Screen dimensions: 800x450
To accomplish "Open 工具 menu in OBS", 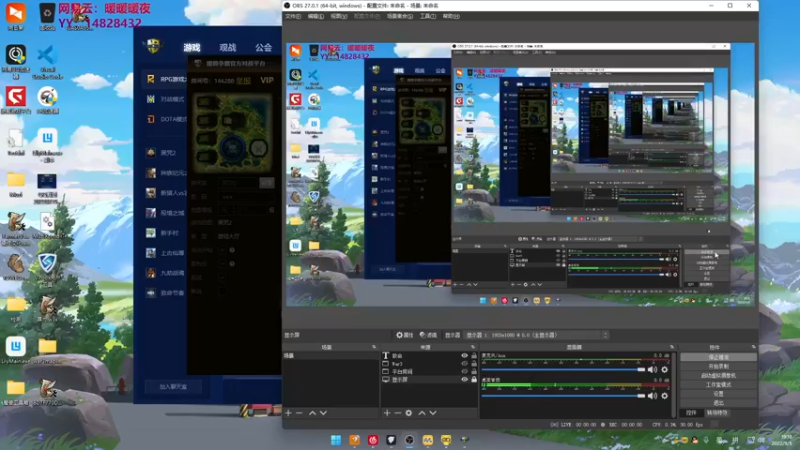I will [428, 16].
